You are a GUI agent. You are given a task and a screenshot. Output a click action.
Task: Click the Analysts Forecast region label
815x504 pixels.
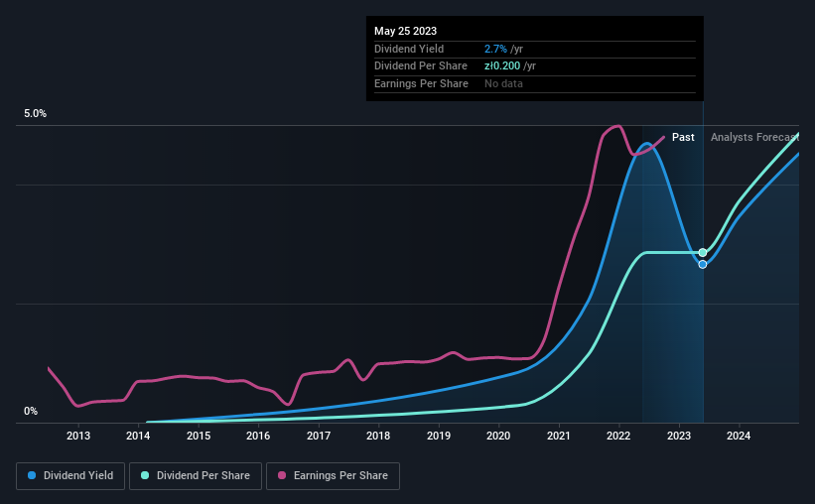[754, 137]
